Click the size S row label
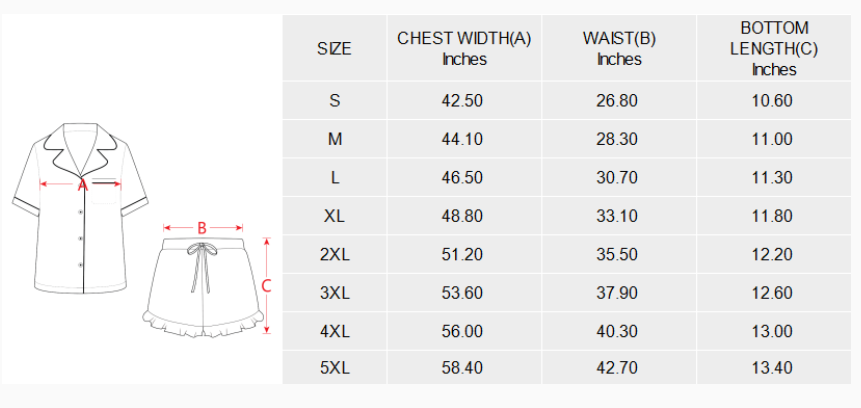Image resolution: width=861 pixels, height=408 pixels. (x=334, y=101)
